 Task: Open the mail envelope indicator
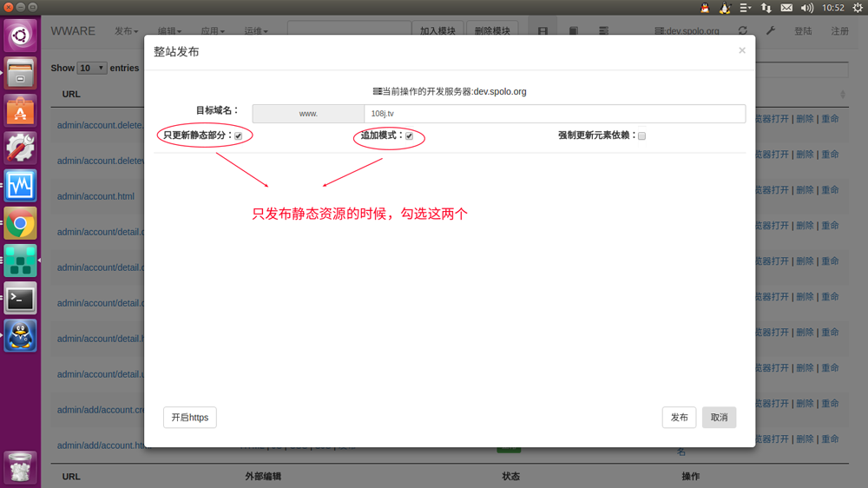click(786, 8)
